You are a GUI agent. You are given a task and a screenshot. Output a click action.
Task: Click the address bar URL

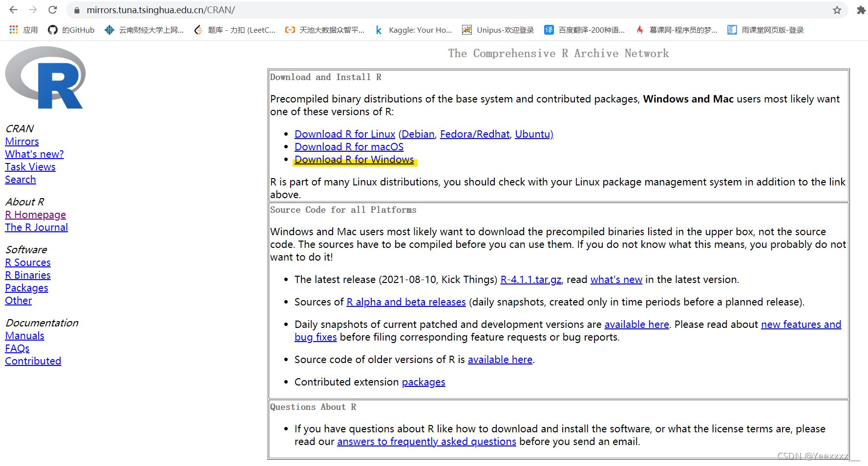(161, 10)
